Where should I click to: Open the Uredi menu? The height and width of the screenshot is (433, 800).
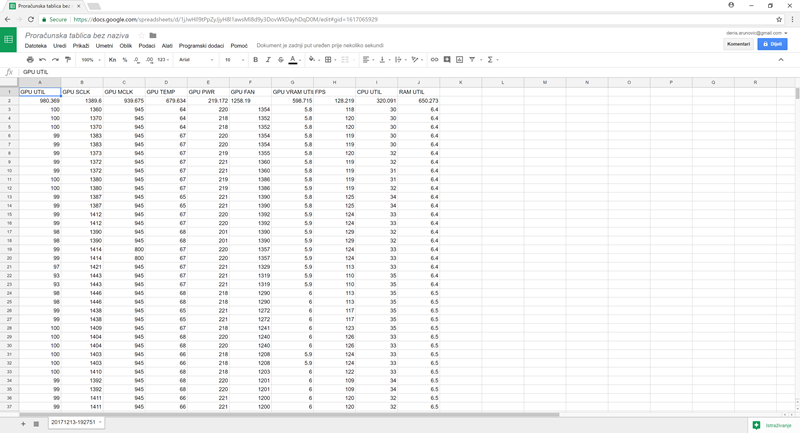click(60, 45)
